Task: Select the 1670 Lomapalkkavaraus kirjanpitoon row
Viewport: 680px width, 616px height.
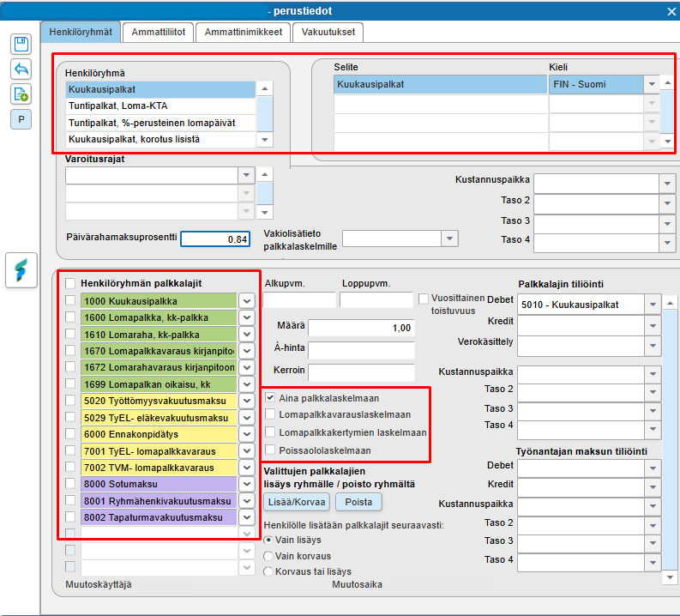Action: 159,351
